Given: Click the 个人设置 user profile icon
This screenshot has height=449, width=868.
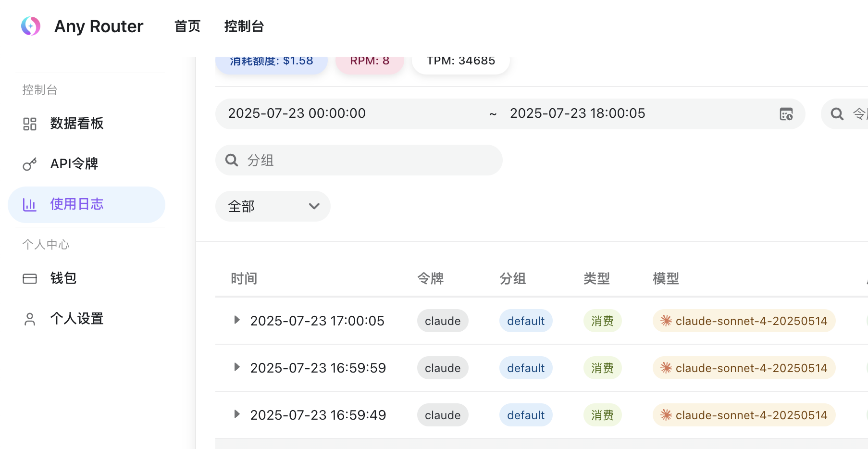Looking at the screenshot, I should [30, 319].
